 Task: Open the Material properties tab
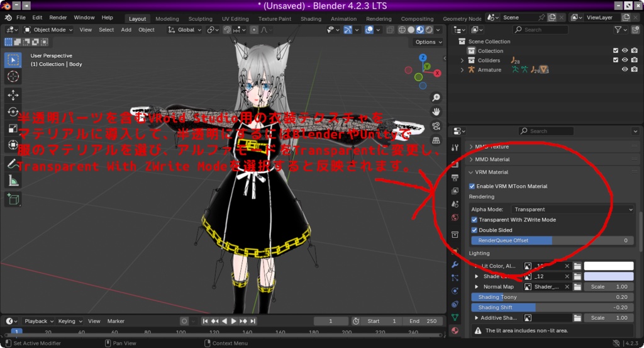455,330
